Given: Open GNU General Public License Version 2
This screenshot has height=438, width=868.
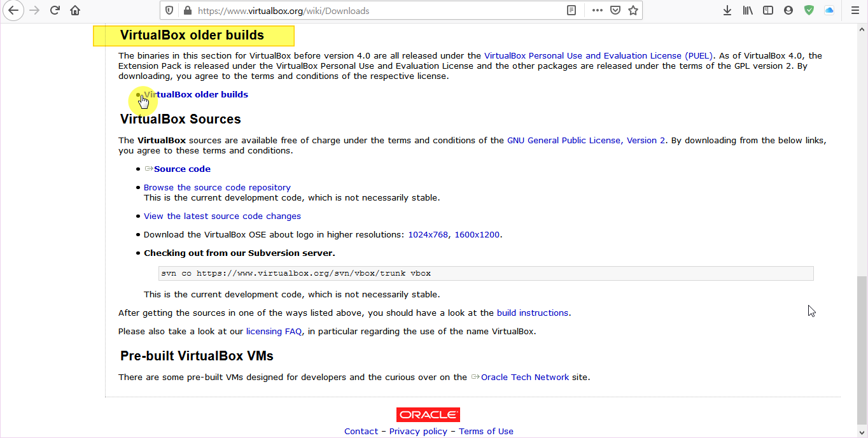Looking at the screenshot, I should 586,140.
